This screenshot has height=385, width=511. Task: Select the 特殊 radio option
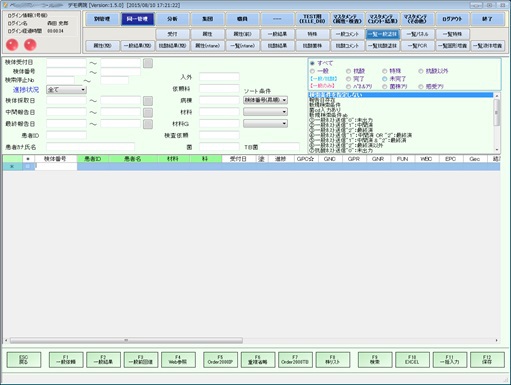(x=385, y=71)
